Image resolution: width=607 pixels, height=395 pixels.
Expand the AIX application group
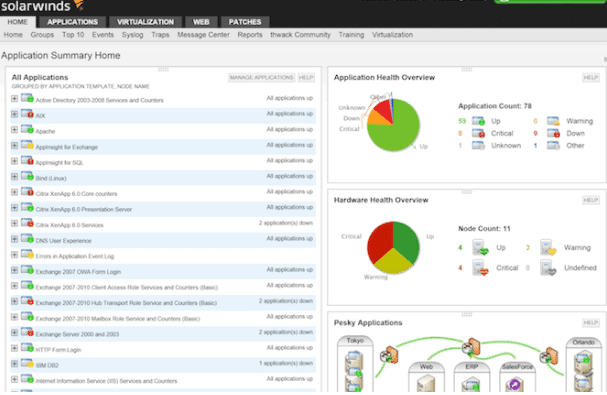click(x=14, y=114)
